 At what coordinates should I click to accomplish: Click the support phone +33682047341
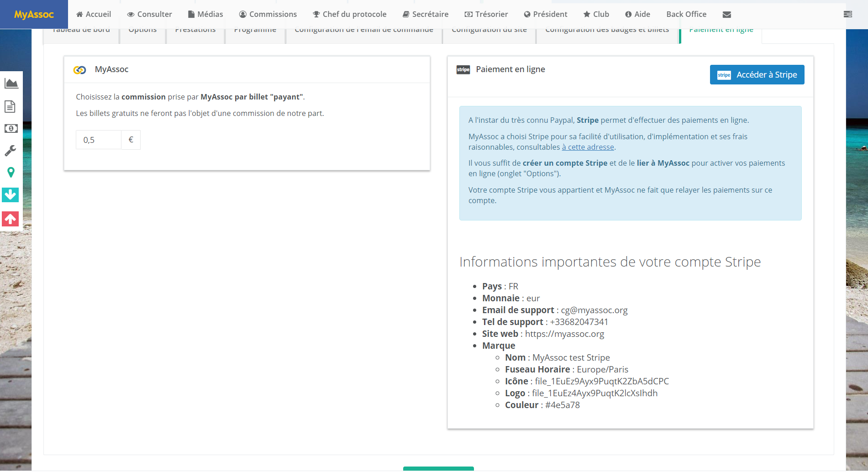point(579,322)
